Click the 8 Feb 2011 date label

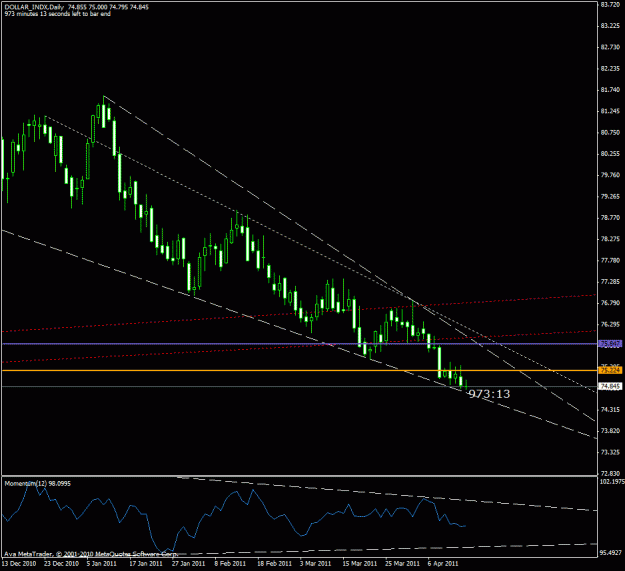click(x=230, y=563)
